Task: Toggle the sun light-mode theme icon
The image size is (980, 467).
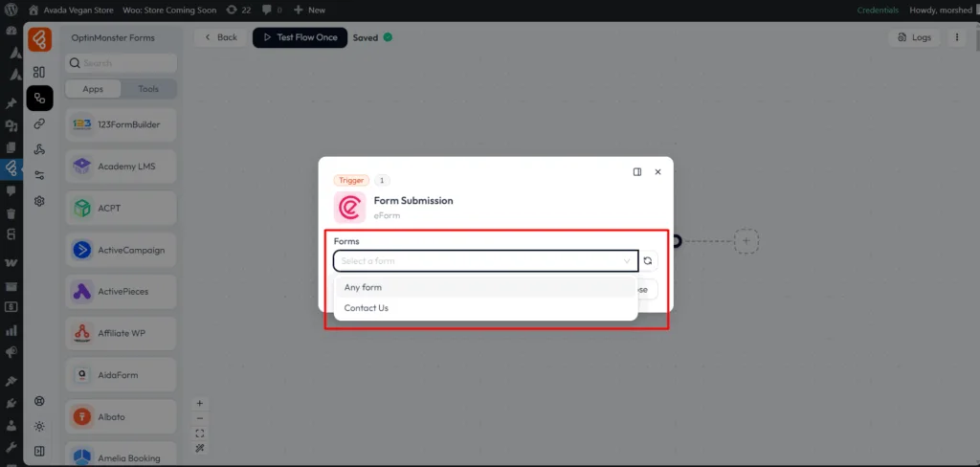Action: pyautogui.click(x=39, y=427)
